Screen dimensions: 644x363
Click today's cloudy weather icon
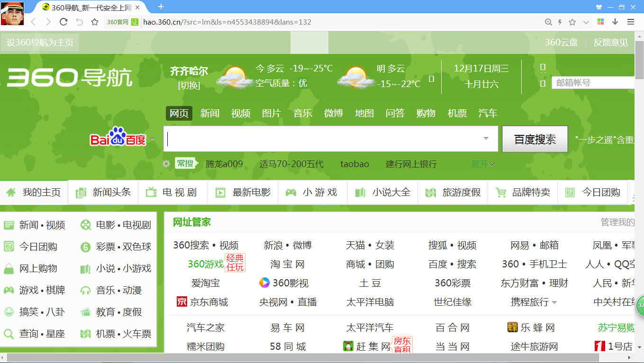pos(234,78)
